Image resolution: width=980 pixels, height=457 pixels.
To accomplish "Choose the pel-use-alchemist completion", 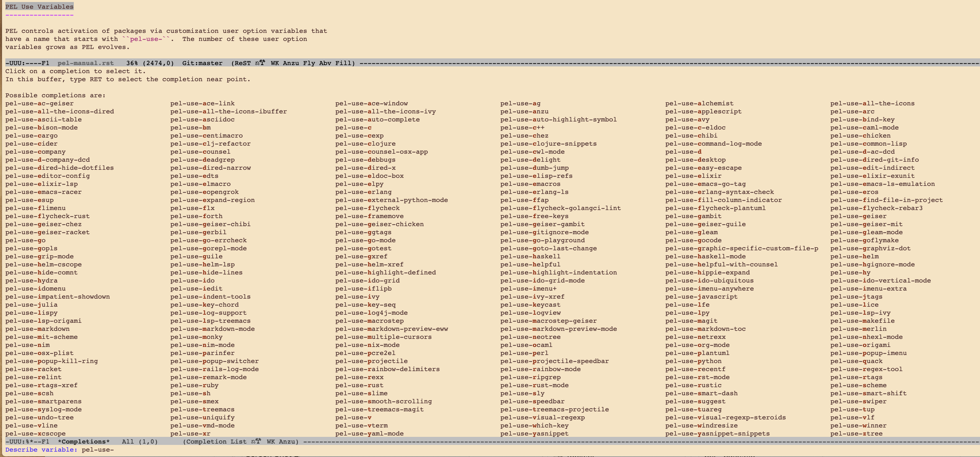I will [x=699, y=103].
